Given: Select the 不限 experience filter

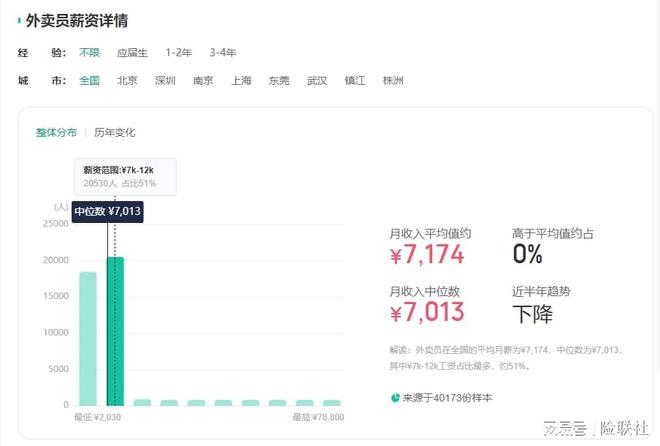Looking at the screenshot, I should (89, 53).
